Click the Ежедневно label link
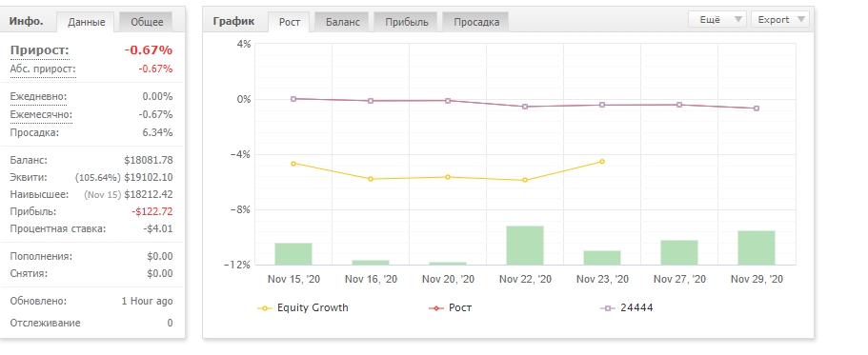868x355 pixels. pos(38,96)
